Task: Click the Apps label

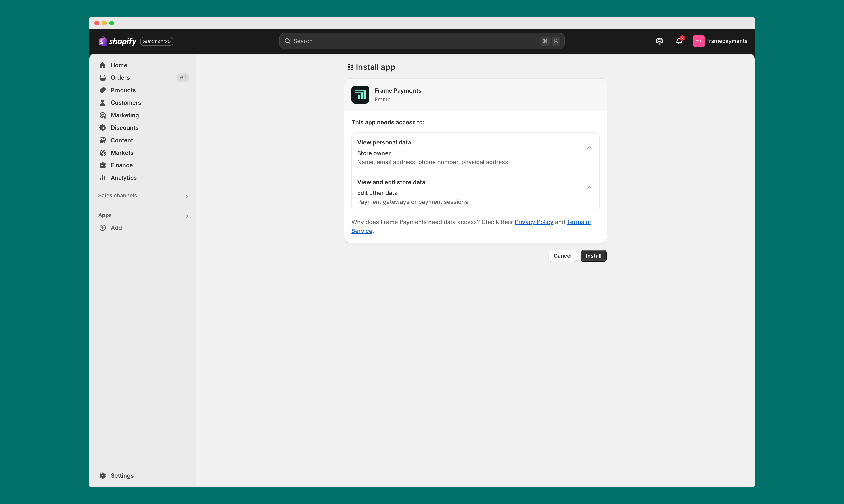Action: pyautogui.click(x=105, y=215)
